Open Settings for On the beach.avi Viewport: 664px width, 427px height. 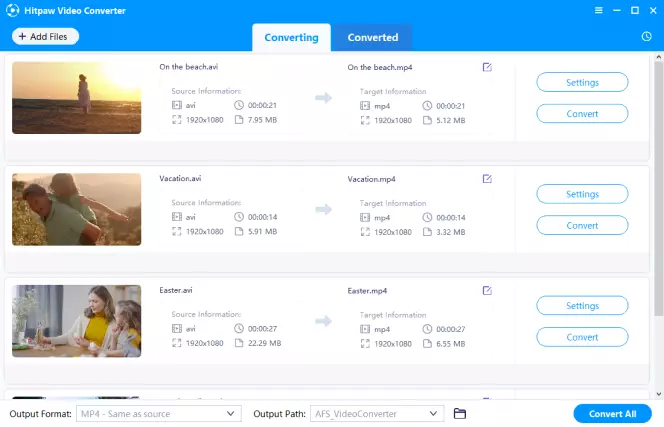582,82
